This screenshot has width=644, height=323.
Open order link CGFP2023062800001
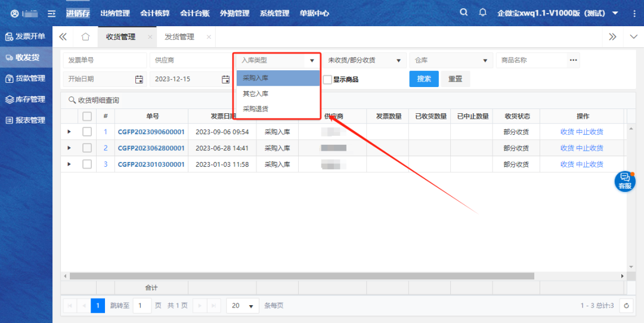[151, 148]
